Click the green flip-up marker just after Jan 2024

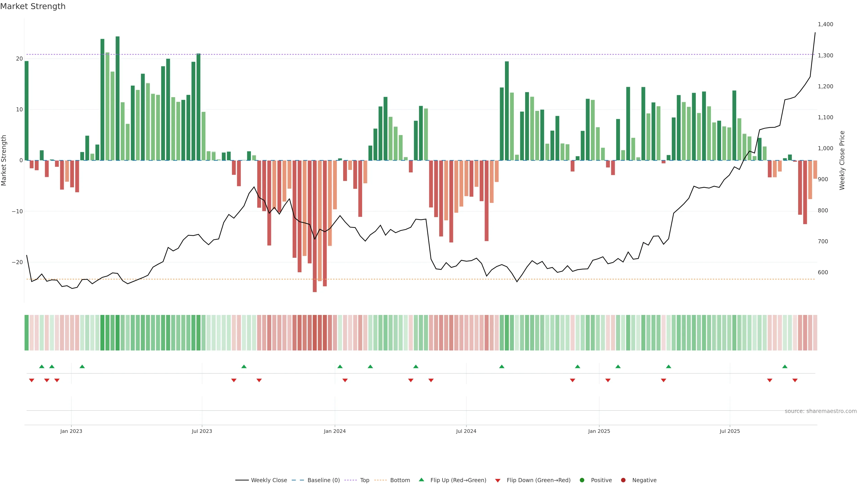[340, 366]
